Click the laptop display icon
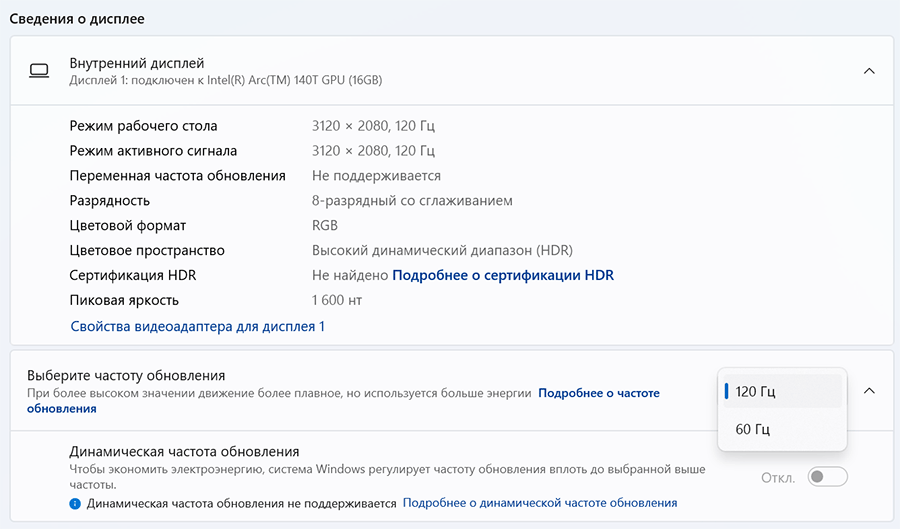Viewport: 900px width, 529px height. point(40,71)
